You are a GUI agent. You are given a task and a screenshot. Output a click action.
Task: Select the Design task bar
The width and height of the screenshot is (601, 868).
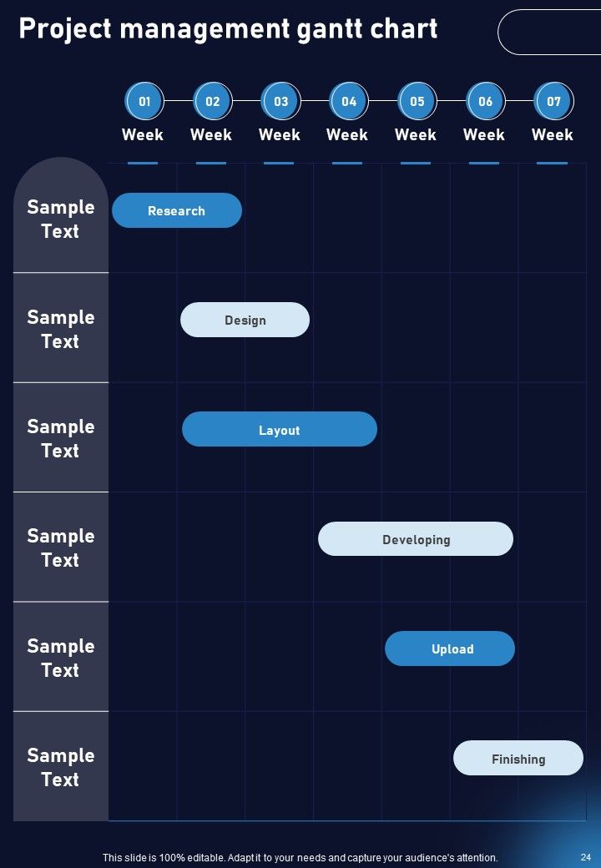point(245,320)
